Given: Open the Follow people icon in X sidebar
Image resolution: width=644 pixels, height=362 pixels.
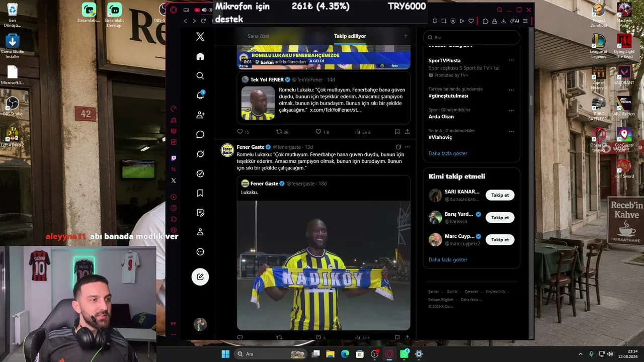Looking at the screenshot, I should click(200, 115).
